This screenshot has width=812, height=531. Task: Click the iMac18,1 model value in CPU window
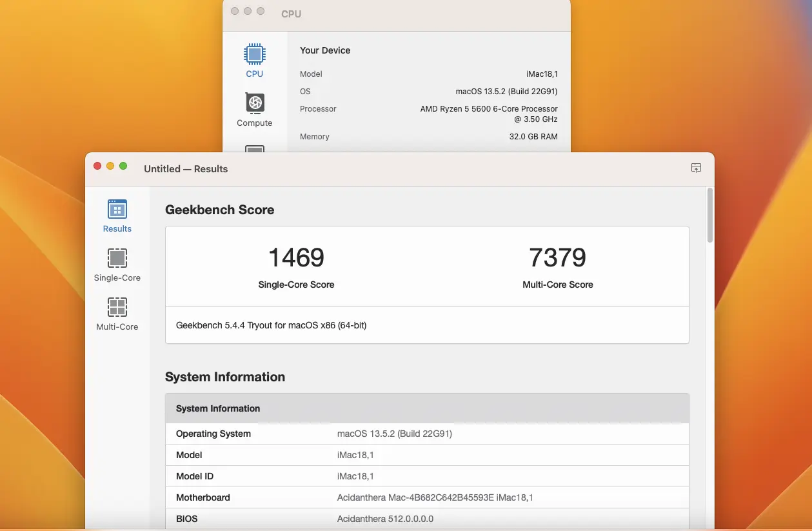coord(542,74)
